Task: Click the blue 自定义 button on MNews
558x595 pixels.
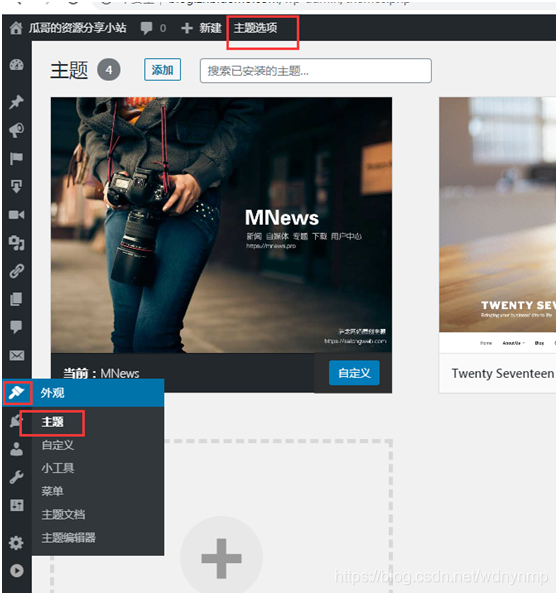Action: 354,373
